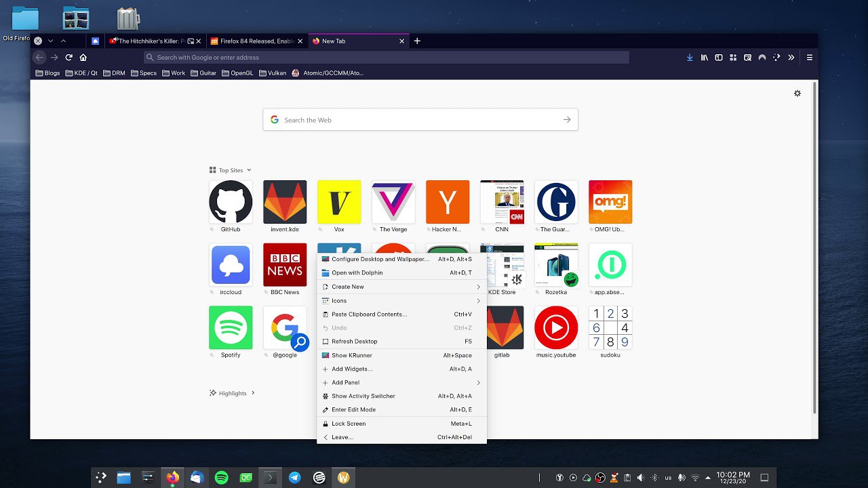Choose Configure Desktop and Wallpaper menu entry
Image resolution: width=868 pixels, height=488 pixels.
401,259
